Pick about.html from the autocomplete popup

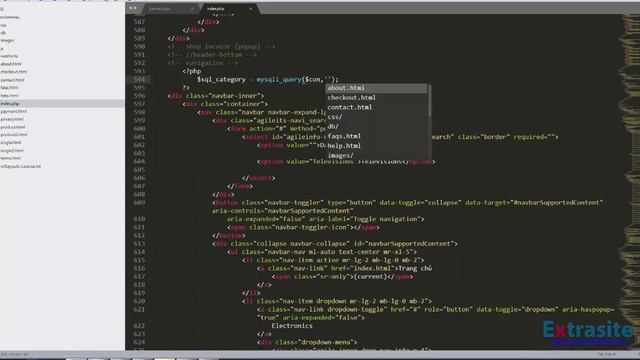377,88
